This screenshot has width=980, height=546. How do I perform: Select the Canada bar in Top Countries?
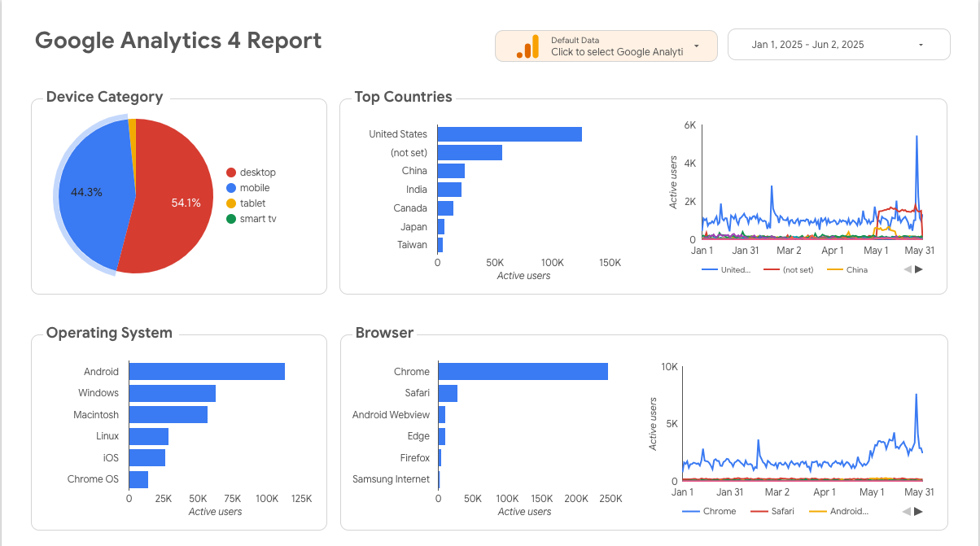click(x=445, y=208)
